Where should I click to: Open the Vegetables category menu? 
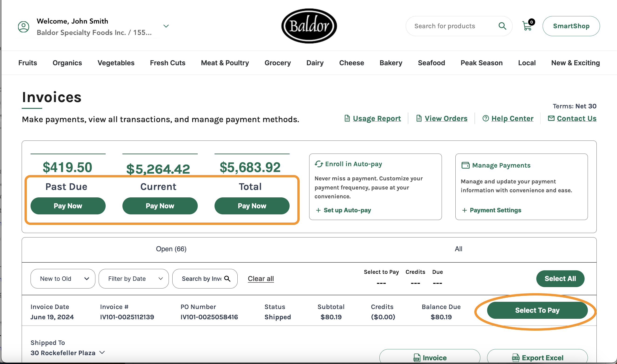(116, 63)
